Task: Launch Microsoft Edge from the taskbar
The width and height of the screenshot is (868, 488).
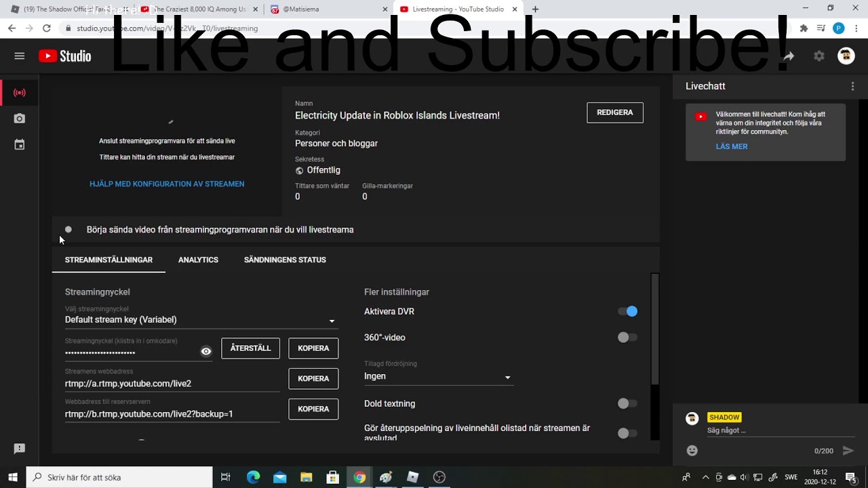Action: [253, 477]
